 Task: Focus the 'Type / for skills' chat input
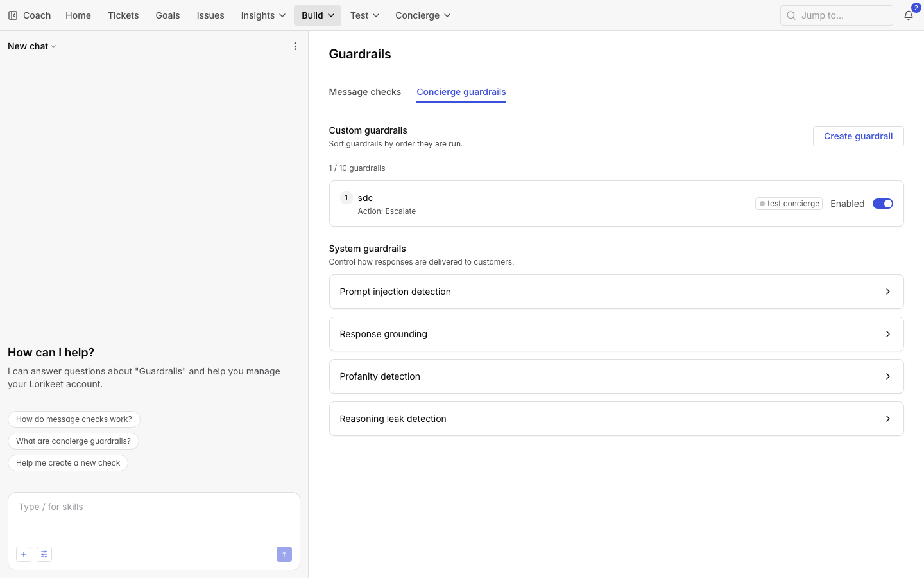(x=154, y=517)
